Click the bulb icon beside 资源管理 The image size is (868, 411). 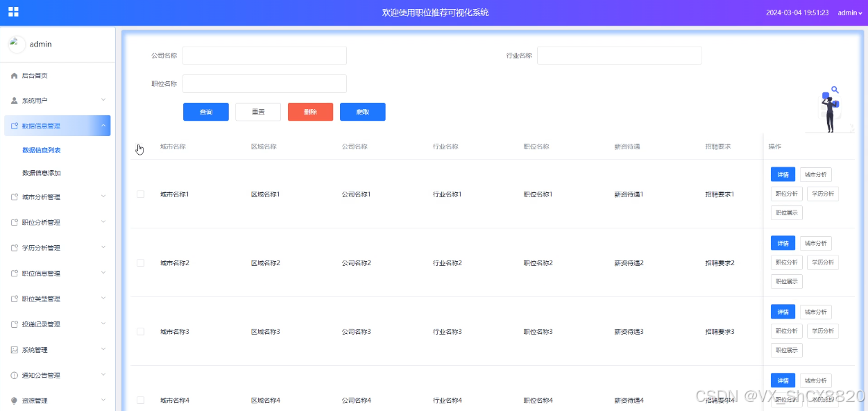15,401
